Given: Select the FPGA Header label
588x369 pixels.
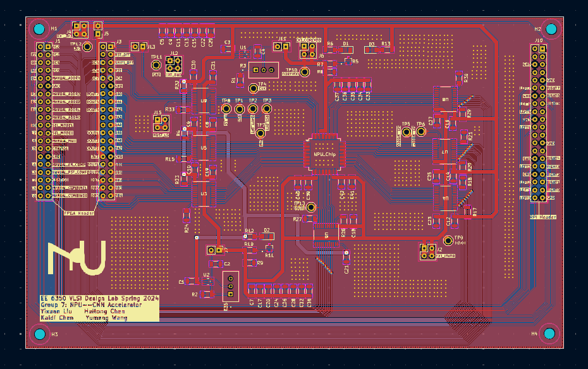Looking at the screenshot, I should point(78,213).
